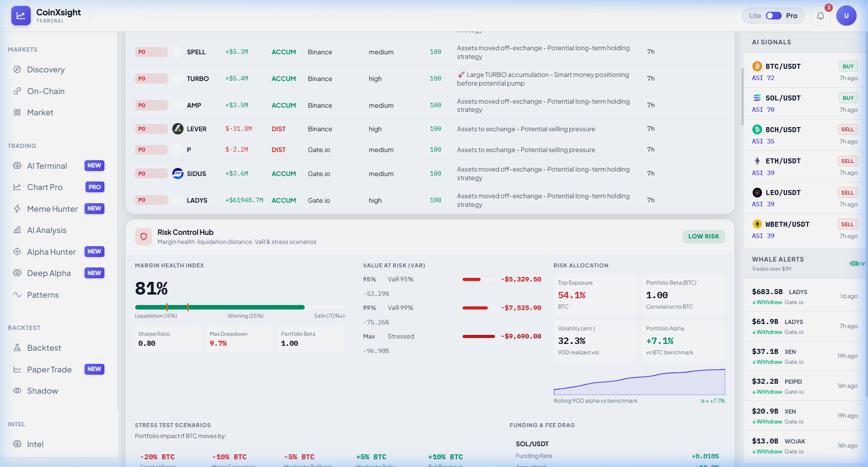
Task: Click the Top Exposure 54.1% card
Action: 595,295
